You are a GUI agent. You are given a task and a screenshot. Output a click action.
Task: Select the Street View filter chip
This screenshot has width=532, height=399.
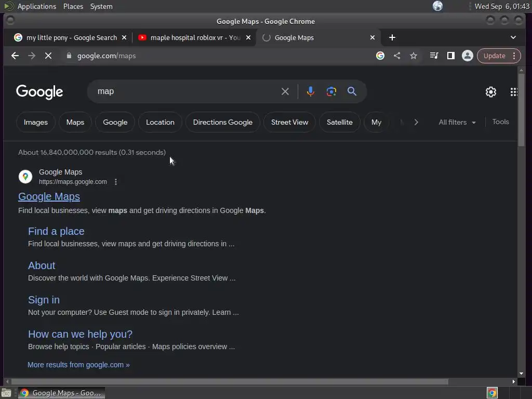(289, 122)
